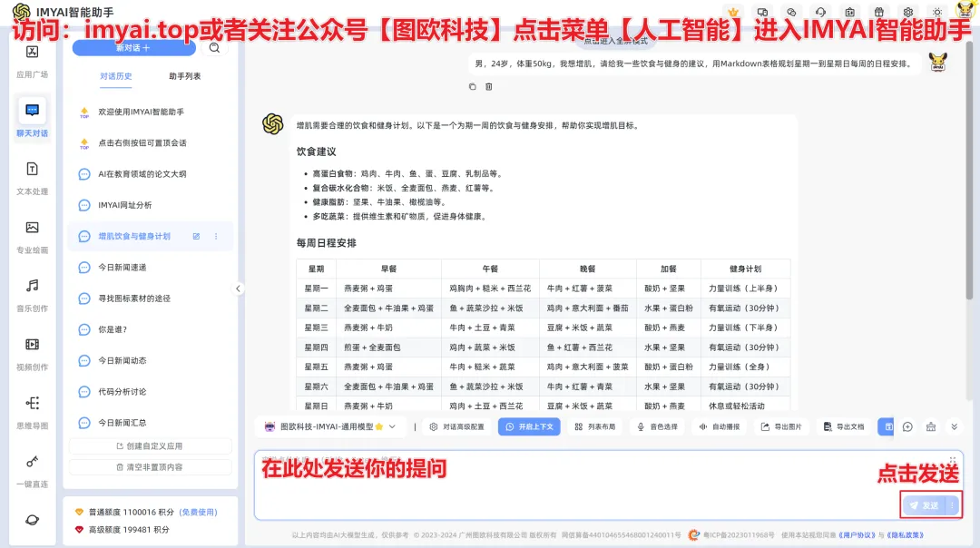Open the settings gear in the top bar
The height and width of the screenshot is (548, 980).
pos(907,12)
